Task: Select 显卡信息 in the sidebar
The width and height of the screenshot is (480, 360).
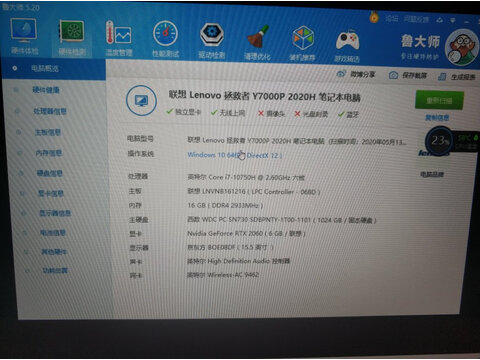Action: pos(51,193)
